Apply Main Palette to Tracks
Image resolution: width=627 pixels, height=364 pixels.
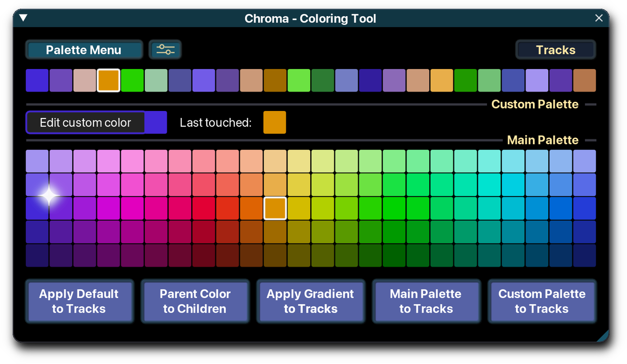(x=426, y=301)
